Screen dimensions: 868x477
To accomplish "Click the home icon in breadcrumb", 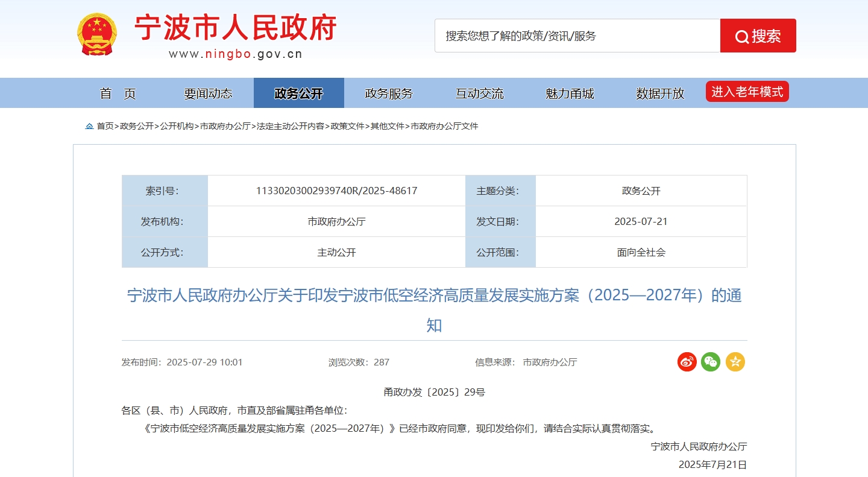I will [x=89, y=126].
